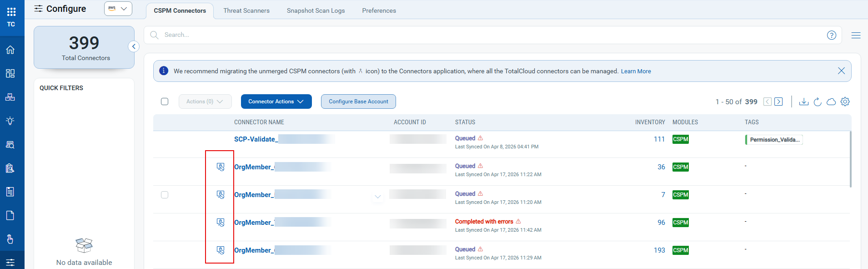This screenshot has height=269, width=868.
Task: Click the ACCOUNT ID column header
Action: tap(410, 122)
